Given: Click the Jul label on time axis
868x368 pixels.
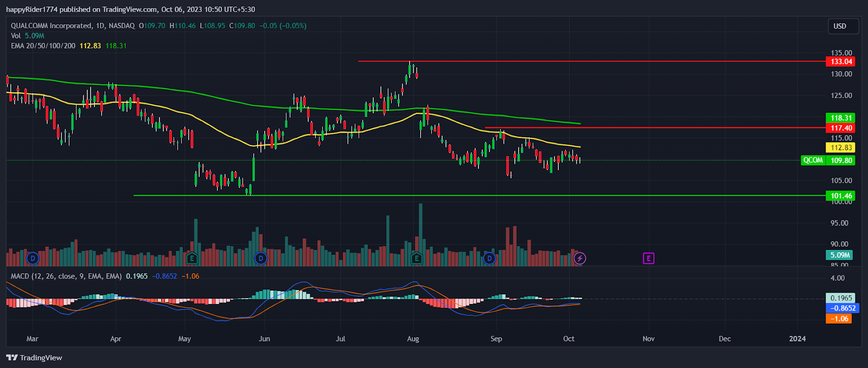Looking at the screenshot, I should 341,339.
